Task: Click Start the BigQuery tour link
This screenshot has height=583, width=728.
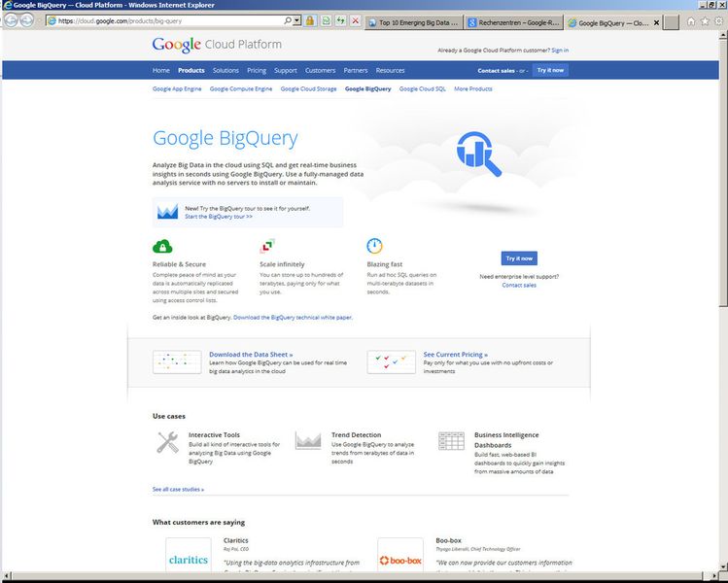Action: tap(219, 217)
